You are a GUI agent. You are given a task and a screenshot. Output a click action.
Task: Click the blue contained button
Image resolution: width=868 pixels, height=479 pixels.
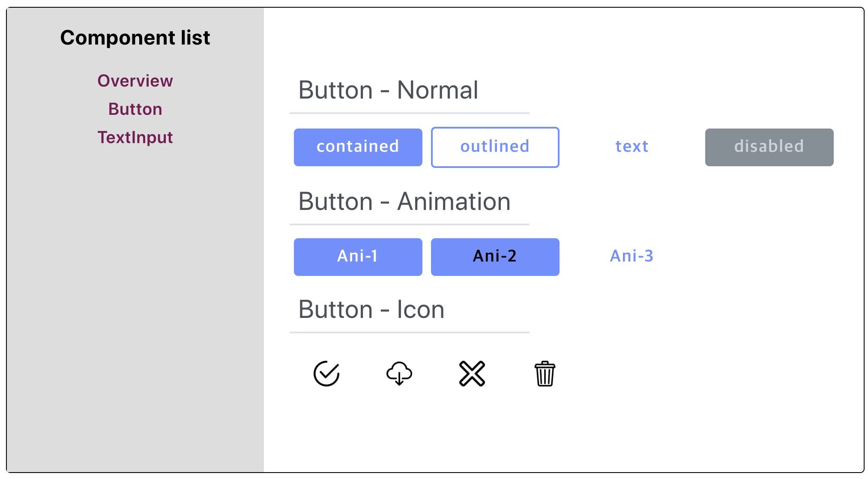(x=358, y=147)
